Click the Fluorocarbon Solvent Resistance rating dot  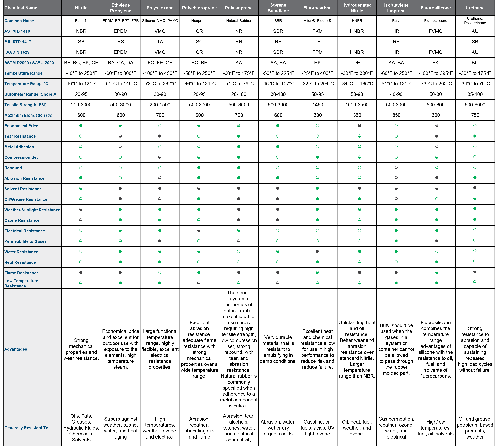(317, 188)
